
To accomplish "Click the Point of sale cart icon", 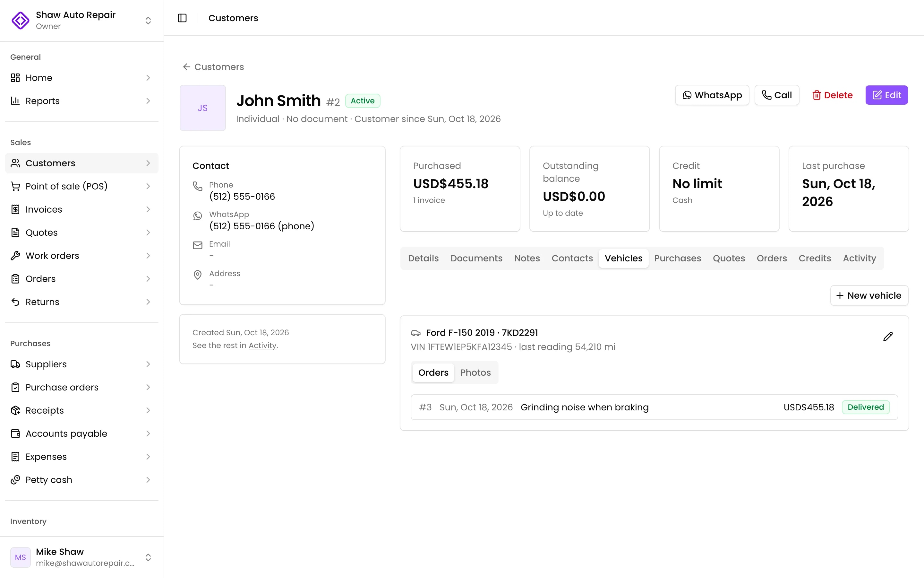I will click(x=15, y=186).
